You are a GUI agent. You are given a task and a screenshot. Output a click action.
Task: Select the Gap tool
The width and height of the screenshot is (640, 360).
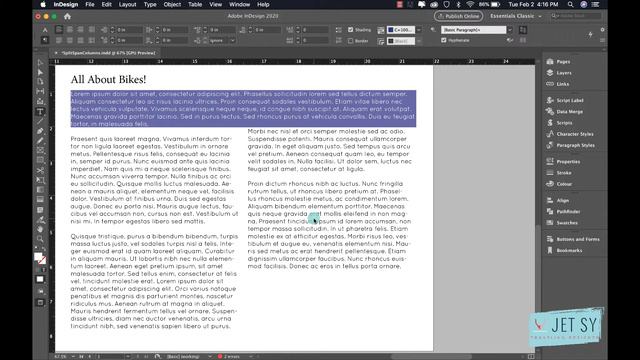[40, 91]
